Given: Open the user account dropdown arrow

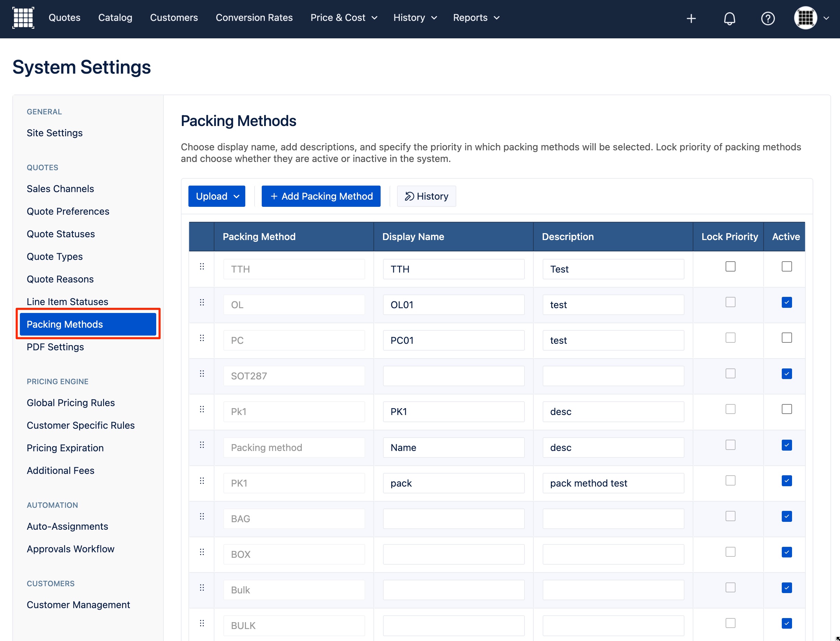Looking at the screenshot, I should click(x=826, y=18).
